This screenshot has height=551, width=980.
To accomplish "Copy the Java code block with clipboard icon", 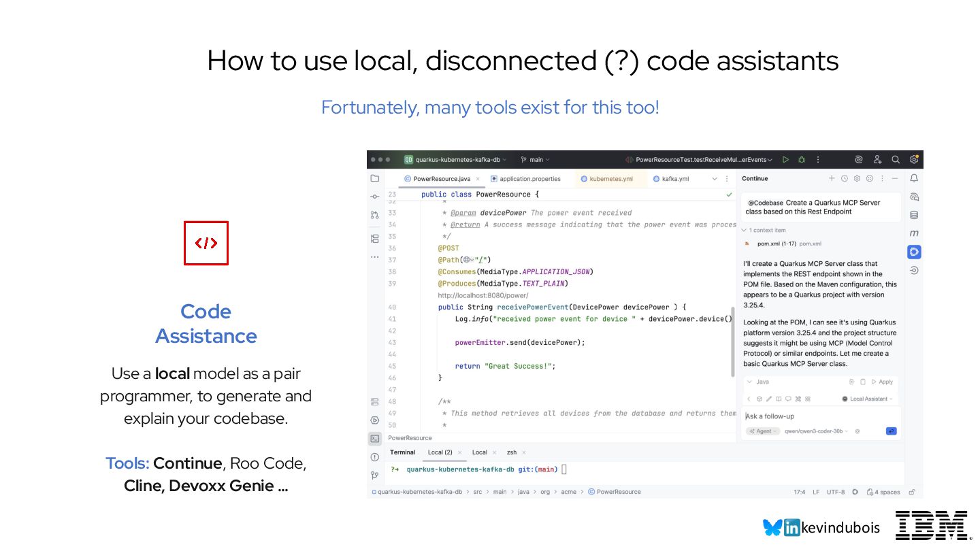I will point(862,382).
